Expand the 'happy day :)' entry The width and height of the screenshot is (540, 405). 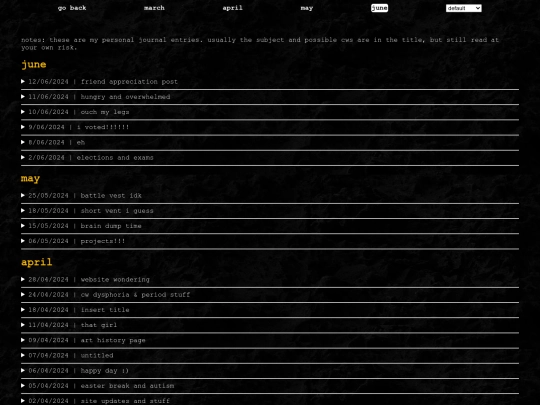270,371
